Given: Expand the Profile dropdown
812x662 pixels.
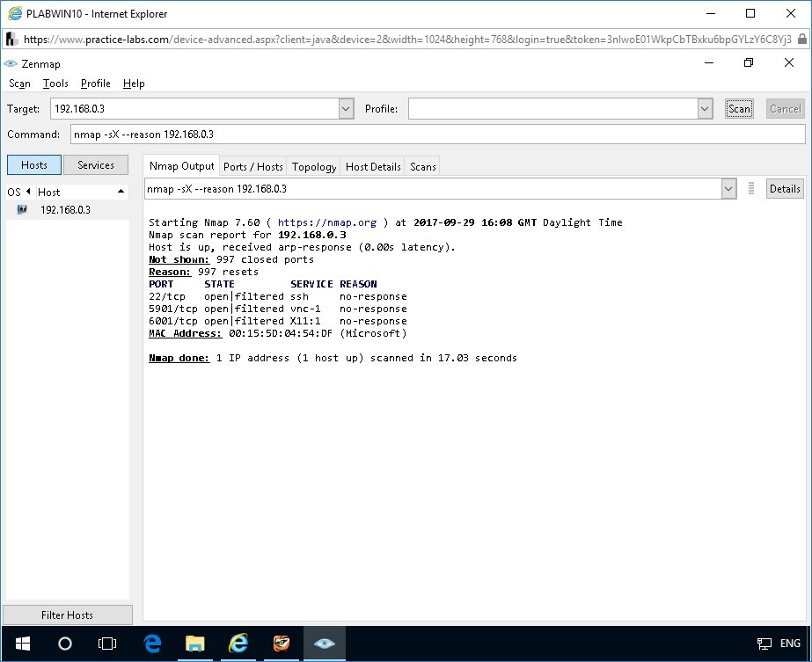Looking at the screenshot, I should (705, 109).
